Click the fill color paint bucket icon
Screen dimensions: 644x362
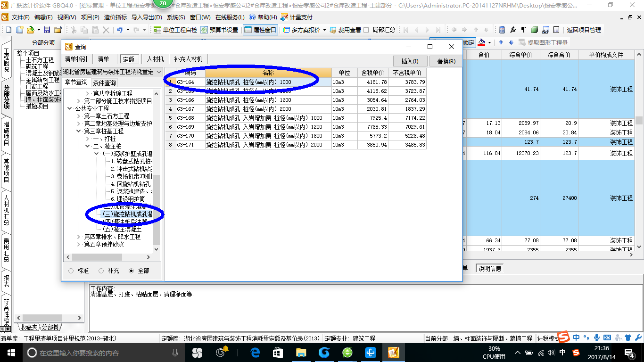tap(481, 42)
